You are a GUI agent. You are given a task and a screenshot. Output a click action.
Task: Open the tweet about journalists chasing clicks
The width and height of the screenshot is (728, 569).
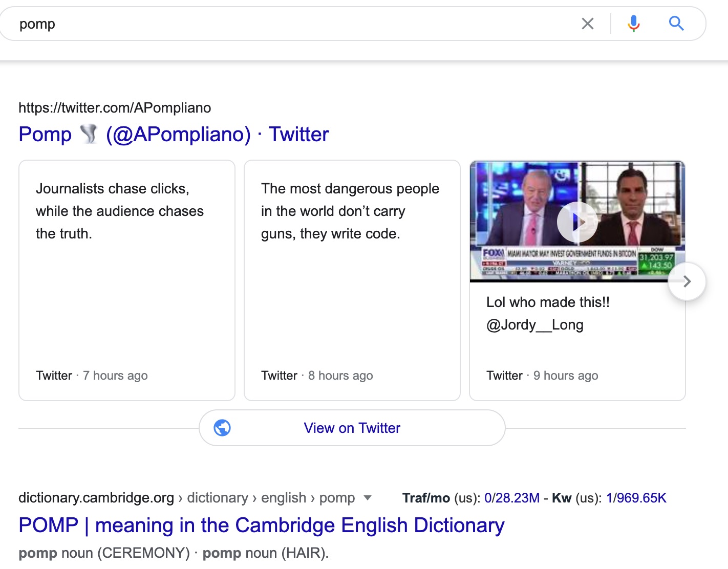[127, 280]
